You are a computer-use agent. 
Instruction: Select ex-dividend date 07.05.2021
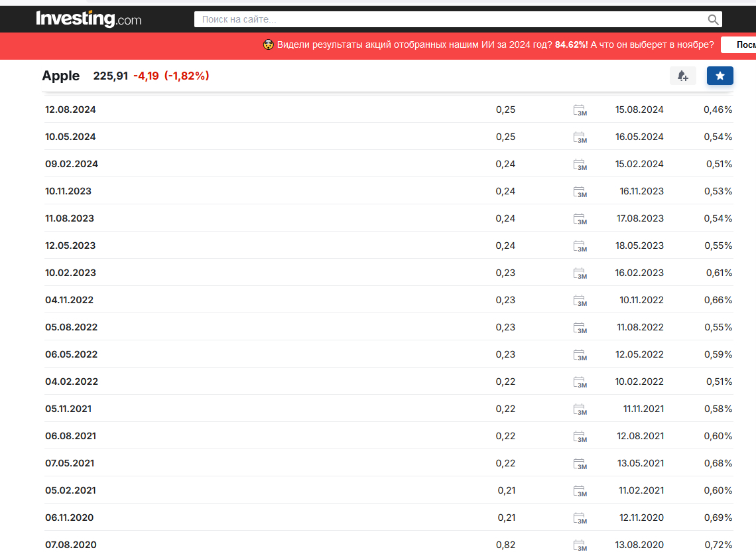click(x=70, y=463)
